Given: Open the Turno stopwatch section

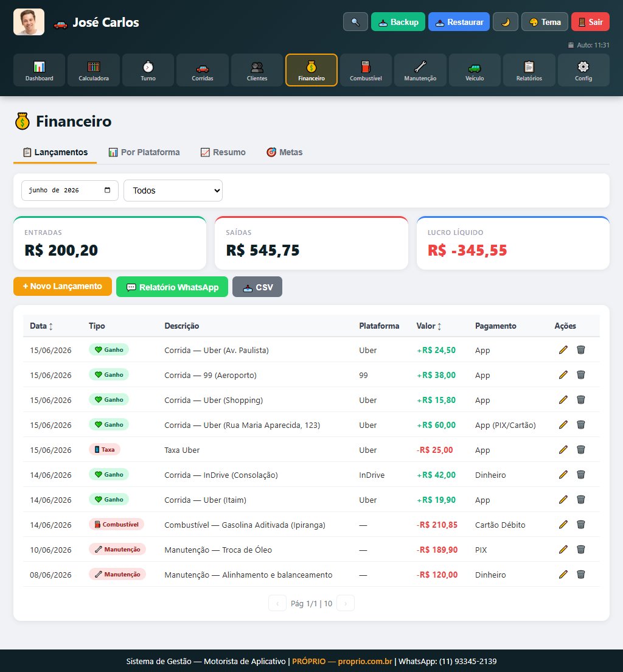Looking at the screenshot, I should click(148, 70).
